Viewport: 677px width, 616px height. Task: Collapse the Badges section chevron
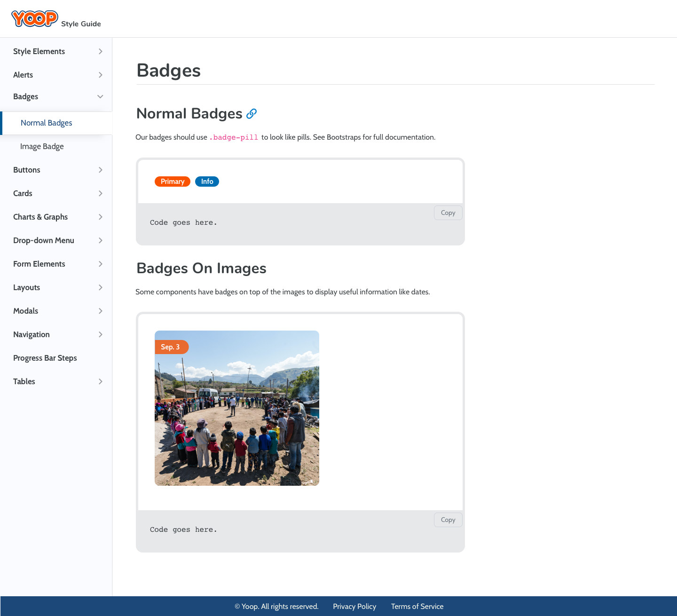pos(100,96)
